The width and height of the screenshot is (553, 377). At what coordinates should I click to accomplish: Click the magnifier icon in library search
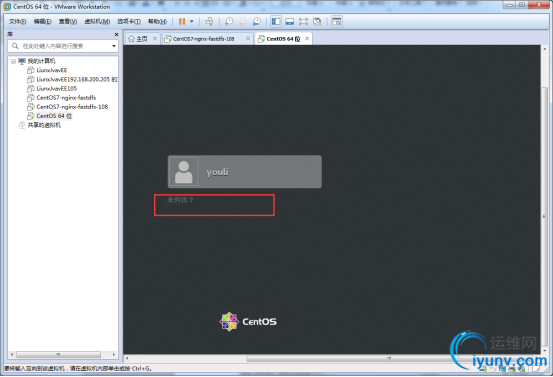[15, 46]
